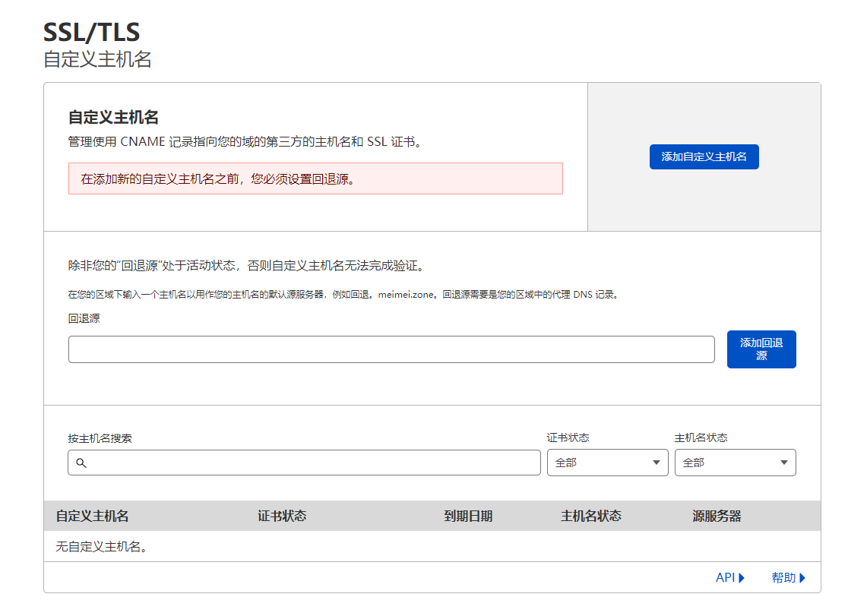The height and width of the screenshot is (616, 848).
Task: Click the 到期日期 column header
Action: 468,516
